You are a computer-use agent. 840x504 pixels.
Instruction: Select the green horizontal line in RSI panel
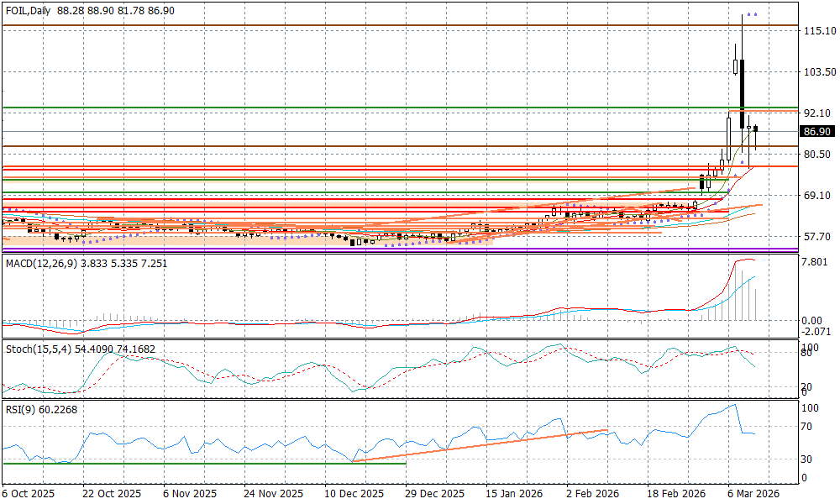[202, 463]
